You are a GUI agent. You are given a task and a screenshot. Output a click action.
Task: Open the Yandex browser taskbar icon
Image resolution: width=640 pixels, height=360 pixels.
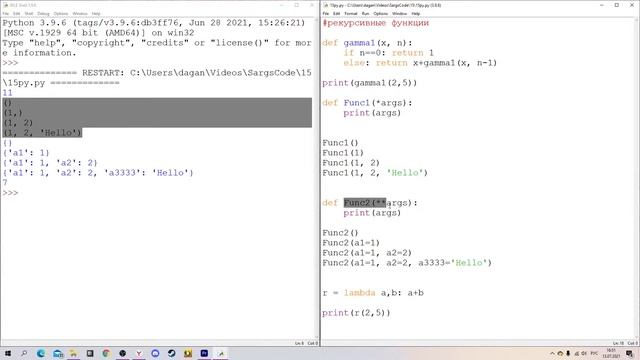[x=139, y=353]
